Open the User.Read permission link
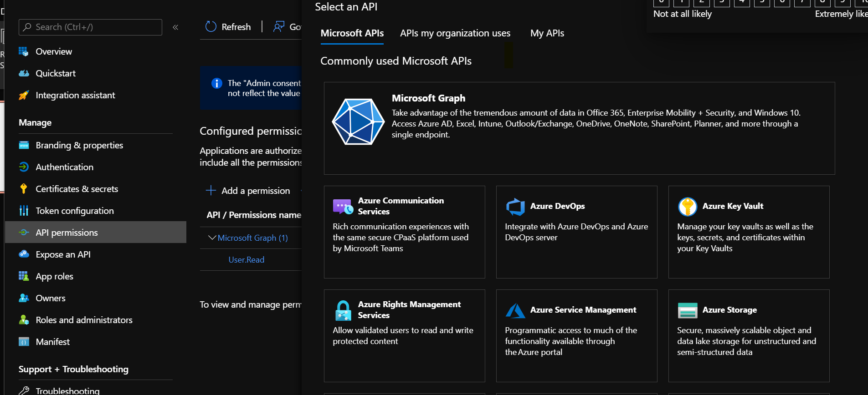The height and width of the screenshot is (395, 868). coord(246,260)
